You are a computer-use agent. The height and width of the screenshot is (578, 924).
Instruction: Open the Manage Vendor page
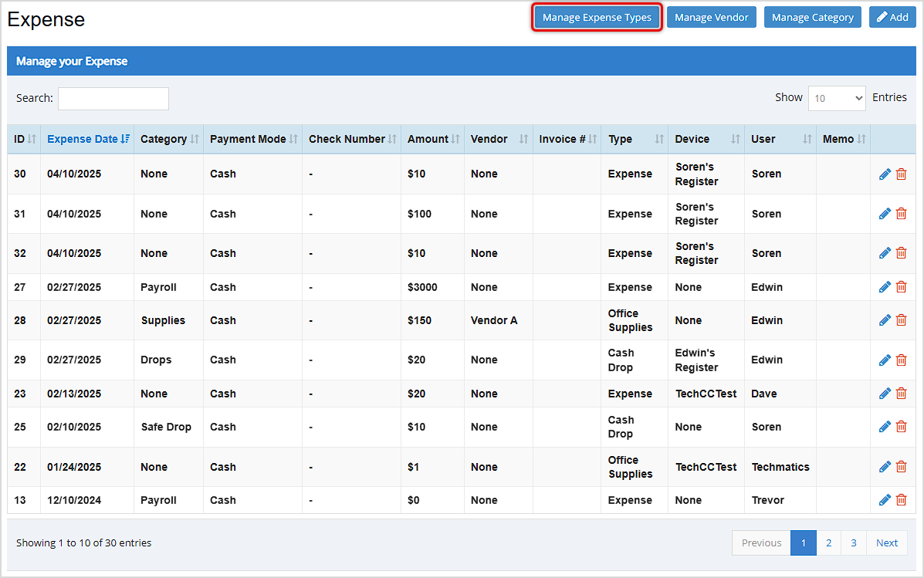pyautogui.click(x=711, y=16)
